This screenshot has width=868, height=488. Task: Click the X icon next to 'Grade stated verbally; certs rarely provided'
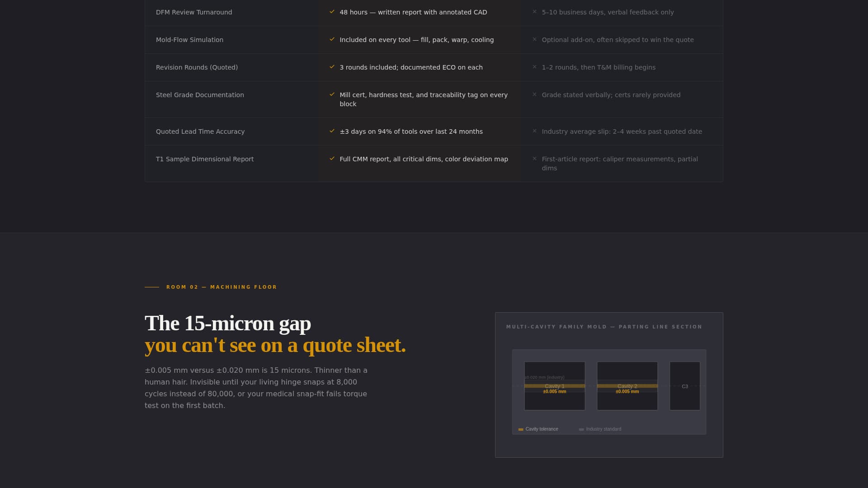click(535, 95)
